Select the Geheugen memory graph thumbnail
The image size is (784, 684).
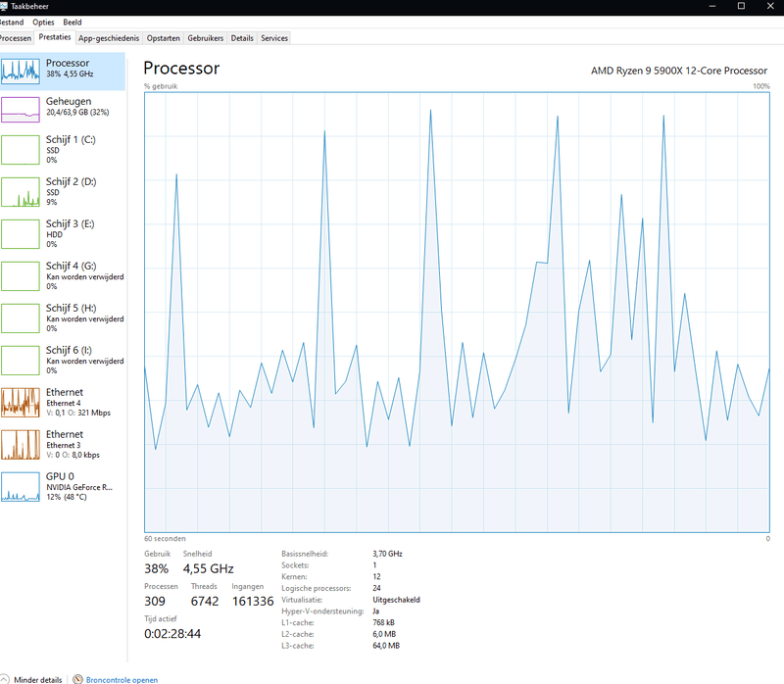click(20, 110)
